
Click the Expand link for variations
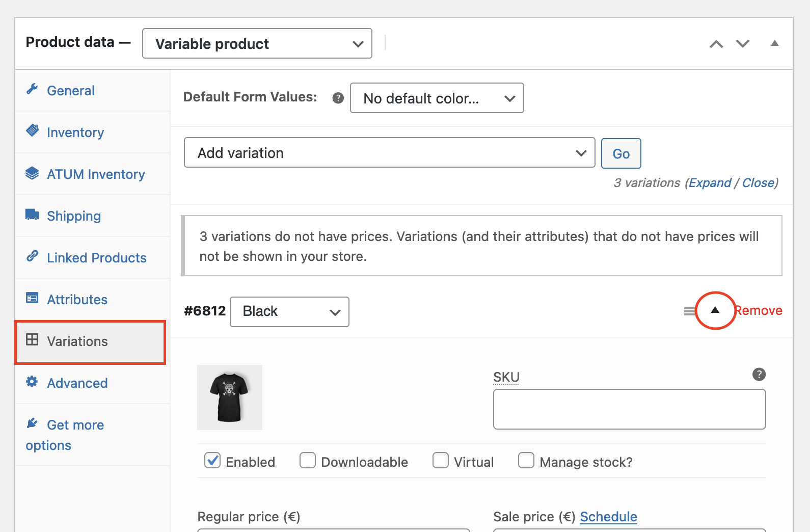pyautogui.click(x=710, y=183)
